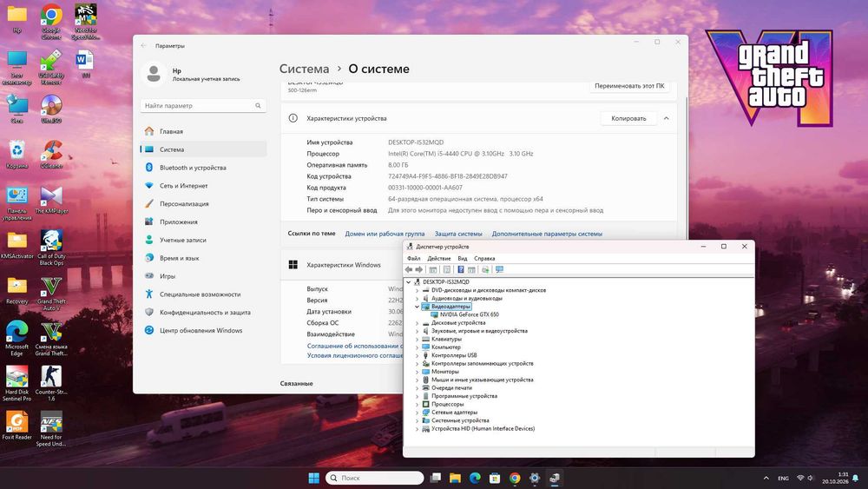Click Foxit Reader desktop icon

[17, 426]
